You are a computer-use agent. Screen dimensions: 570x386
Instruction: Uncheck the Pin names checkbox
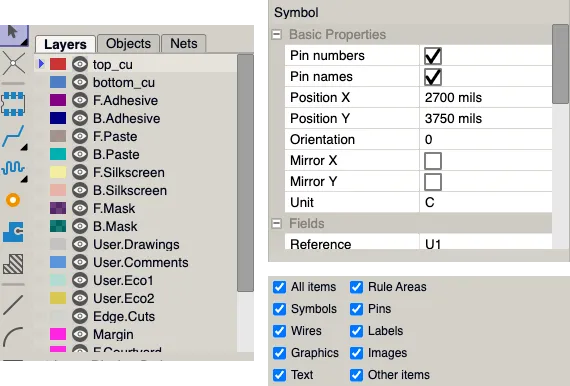pyautogui.click(x=433, y=77)
